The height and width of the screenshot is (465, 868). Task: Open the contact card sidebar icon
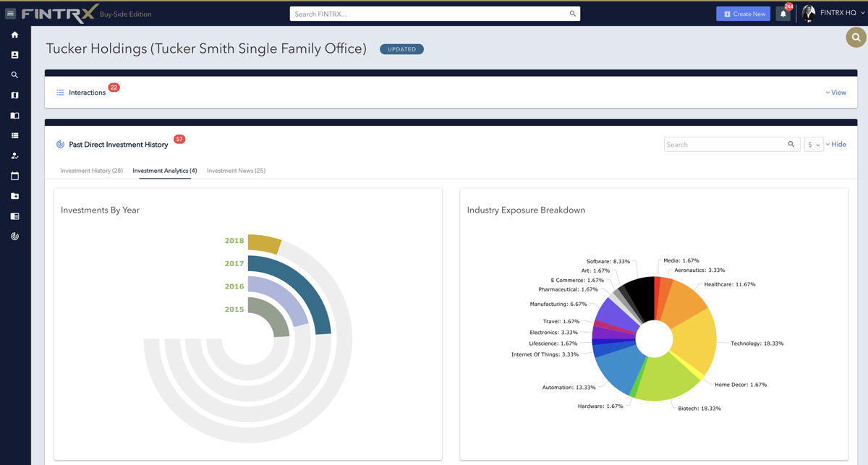[14, 55]
